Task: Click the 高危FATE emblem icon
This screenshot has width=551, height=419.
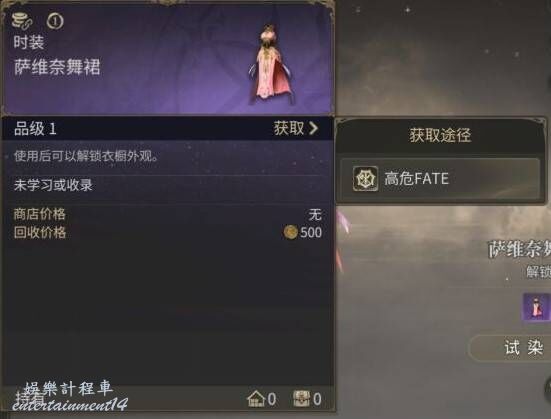Action: point(365,179)
